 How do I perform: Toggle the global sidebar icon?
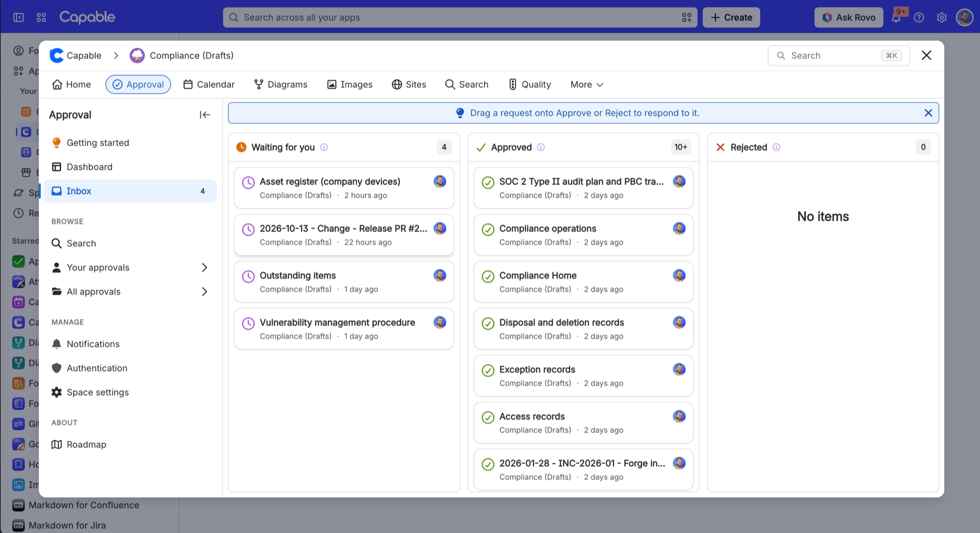18,18
